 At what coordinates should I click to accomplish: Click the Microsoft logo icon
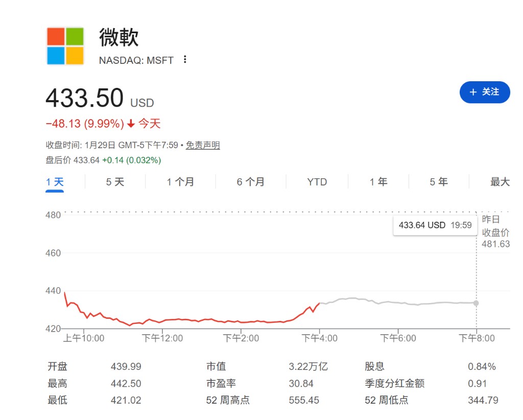coord(65,46)
